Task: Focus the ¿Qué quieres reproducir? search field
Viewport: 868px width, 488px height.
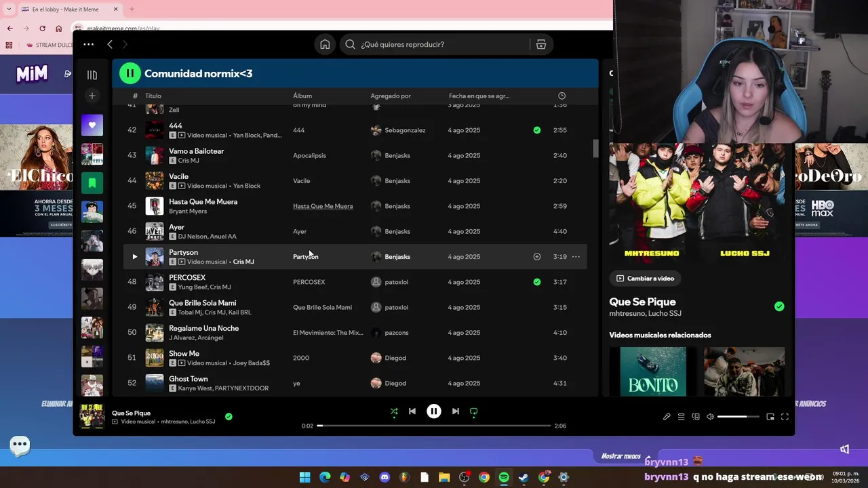Action: [443, 44]
